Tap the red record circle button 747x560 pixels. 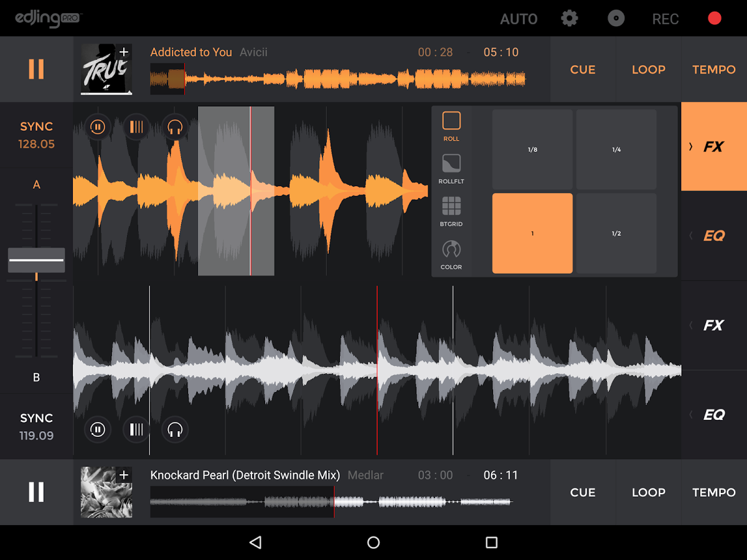click(x=714, y=18)
